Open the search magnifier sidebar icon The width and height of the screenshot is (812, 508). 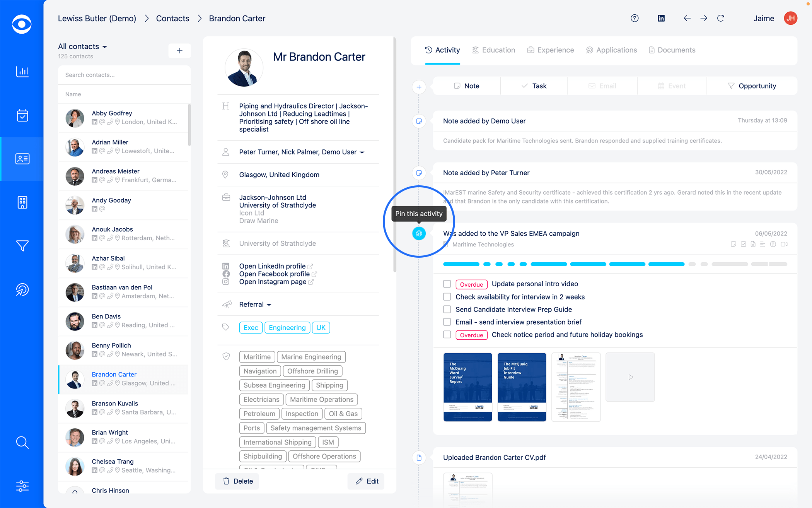[x=22, y=442]
